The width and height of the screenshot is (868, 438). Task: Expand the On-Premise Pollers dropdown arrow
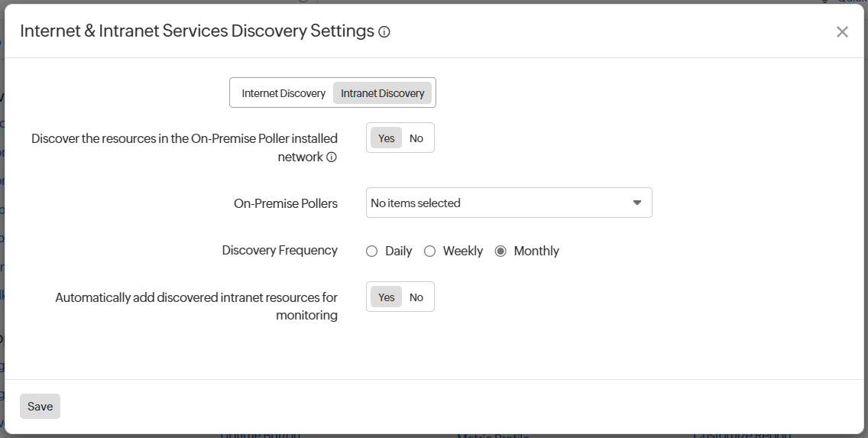pos(637,203)
